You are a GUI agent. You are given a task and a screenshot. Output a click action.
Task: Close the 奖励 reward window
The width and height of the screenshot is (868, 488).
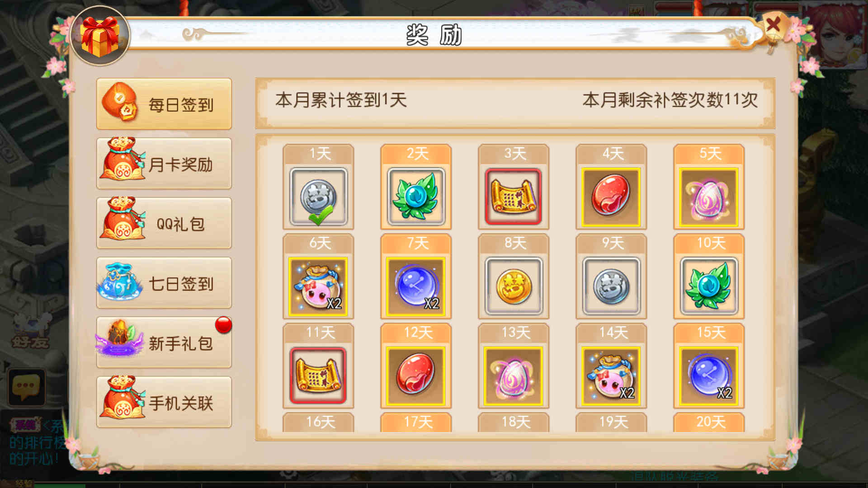point(774,25)
